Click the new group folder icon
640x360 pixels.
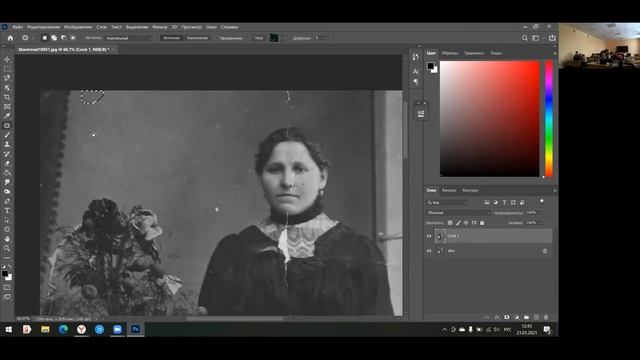526,317
